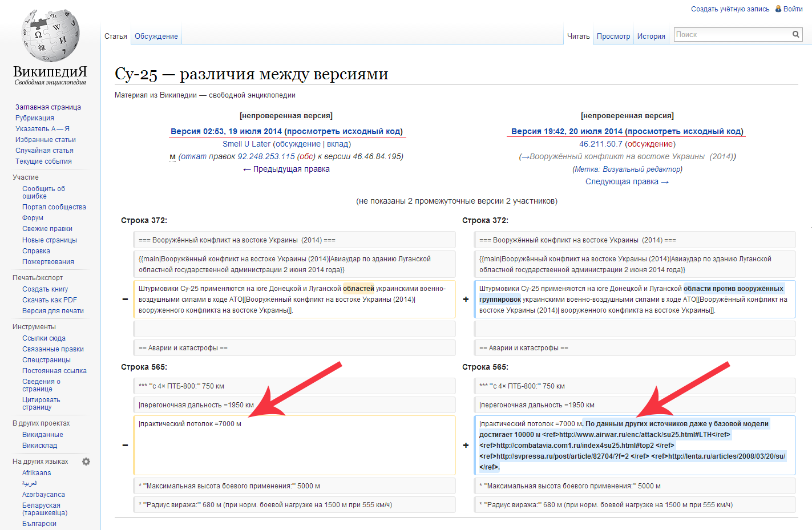Open Портал сообщества link
Image resolution: width=812 pixels, height=530 pixels.
click(x=54, y=207)
